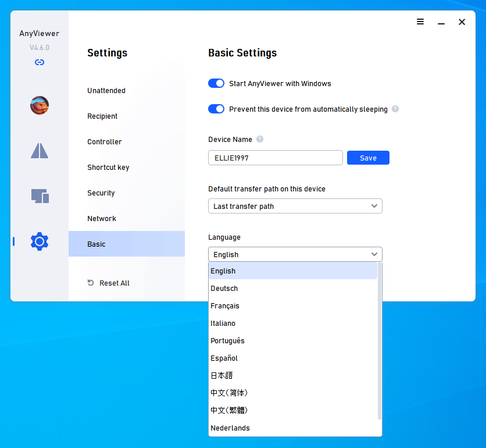The image size is (486, 448).
Task: Choose Français from the language list
Action: pos(293,305)
